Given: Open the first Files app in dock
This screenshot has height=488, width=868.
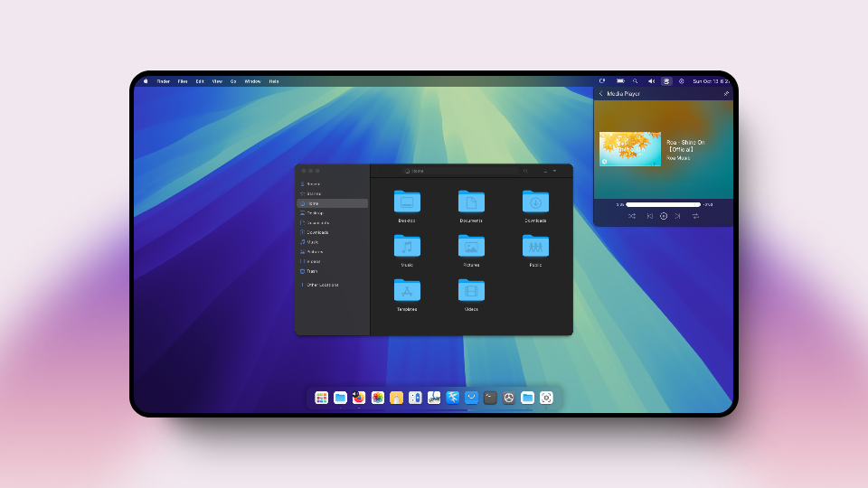Looking at the screenshot, I should pyautogui.click(x=341, y=398).
